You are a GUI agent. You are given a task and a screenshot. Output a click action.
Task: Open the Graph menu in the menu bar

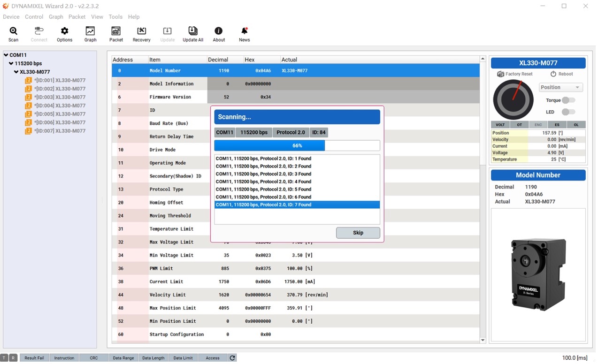(x=56, y=17)
